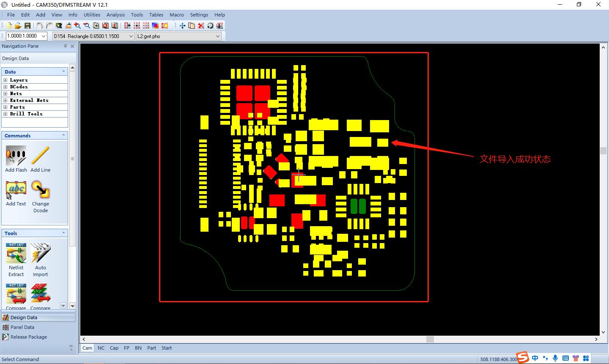Open the Release Package view
Image resolution: width=609 pixels, height=364 pixels.
click(x=28, y=337)
